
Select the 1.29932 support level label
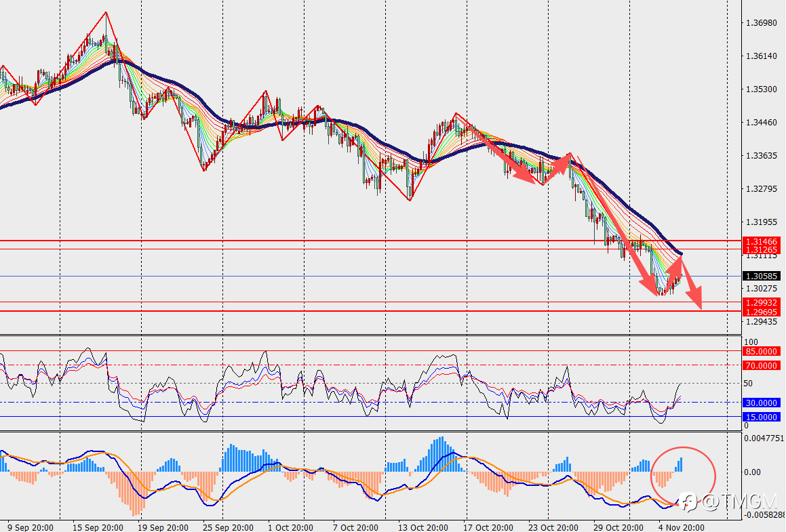(x=761, y=302)
